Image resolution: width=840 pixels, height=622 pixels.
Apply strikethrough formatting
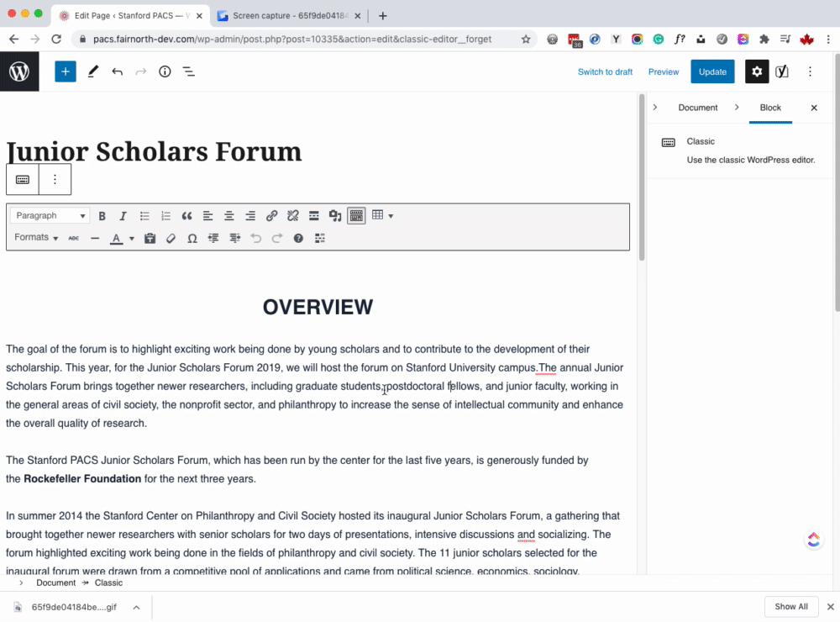click(73, 238)
